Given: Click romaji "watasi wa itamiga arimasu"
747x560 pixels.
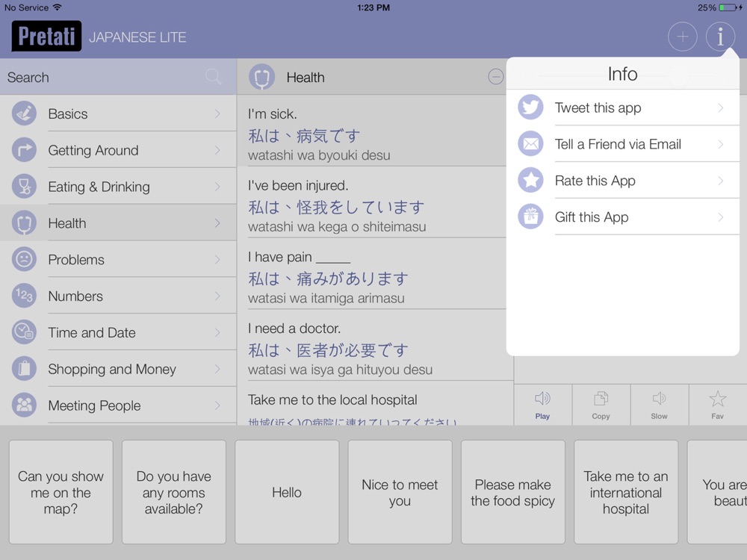Looking at the screenshot, I should [x=326, y=298].
